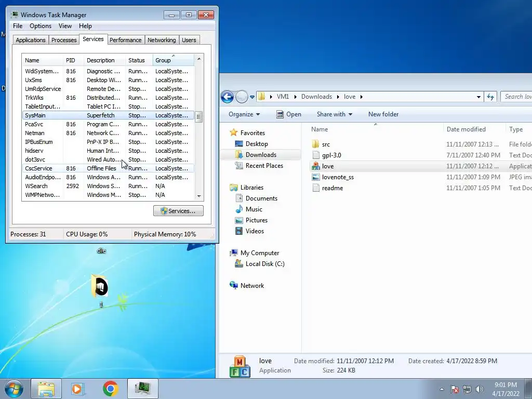Switch to the Applications tab
Image resolution: width=532 pixels, height=399 pixels.
[31, 40]
